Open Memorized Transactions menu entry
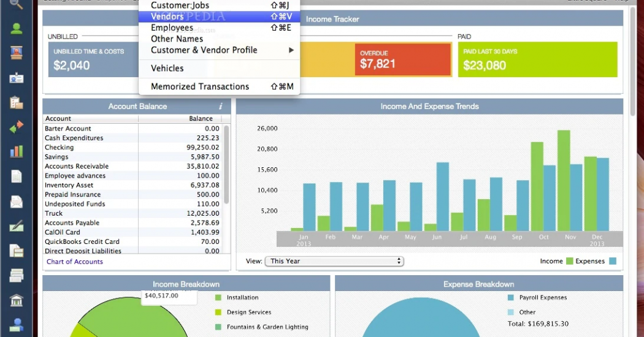Image resolution: width=644 pixels, height=337 pixels. click(220, 86)
